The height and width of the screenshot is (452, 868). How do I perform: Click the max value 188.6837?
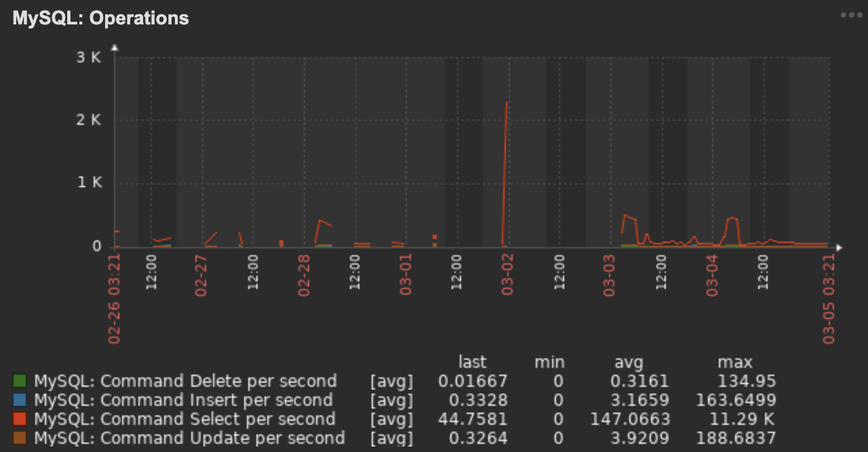click(736, 438)
